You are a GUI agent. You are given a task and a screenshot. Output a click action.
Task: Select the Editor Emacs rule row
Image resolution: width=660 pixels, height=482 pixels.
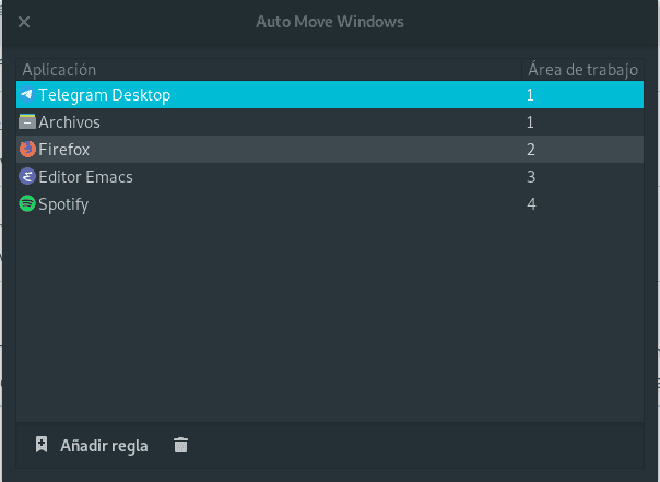point(330,177)
